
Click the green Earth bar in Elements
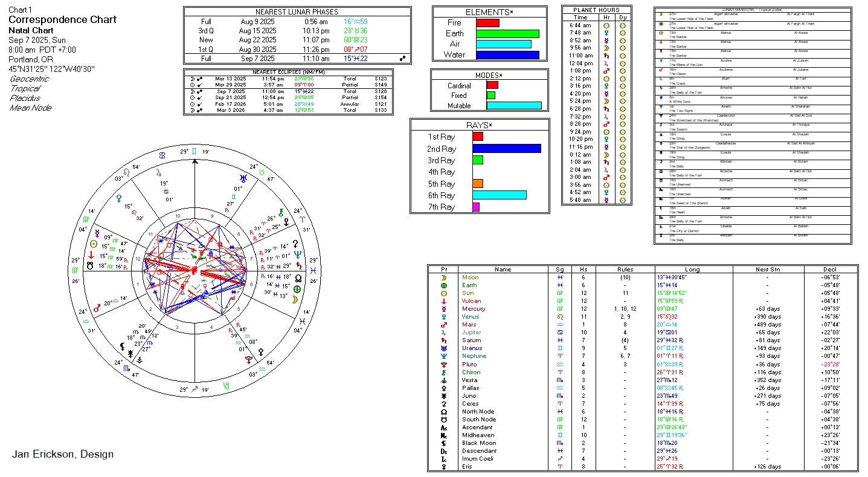coord(507,34)
